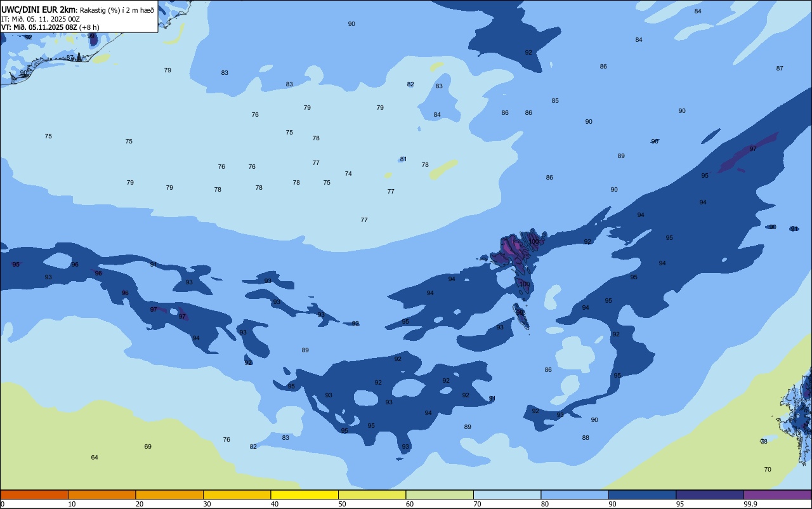This screenshot has height=509, width=812.
Task: Click the dark orange 0–10 legend swatch
Action: coord(34,494)
